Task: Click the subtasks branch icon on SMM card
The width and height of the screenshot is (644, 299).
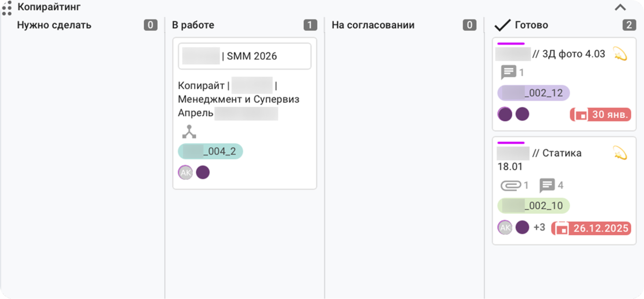Action: [189, 131]
